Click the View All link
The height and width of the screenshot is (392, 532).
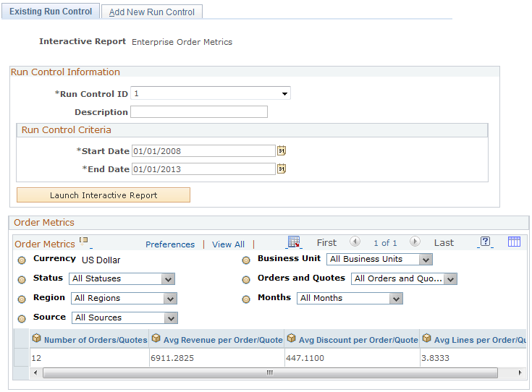(228, 244)
